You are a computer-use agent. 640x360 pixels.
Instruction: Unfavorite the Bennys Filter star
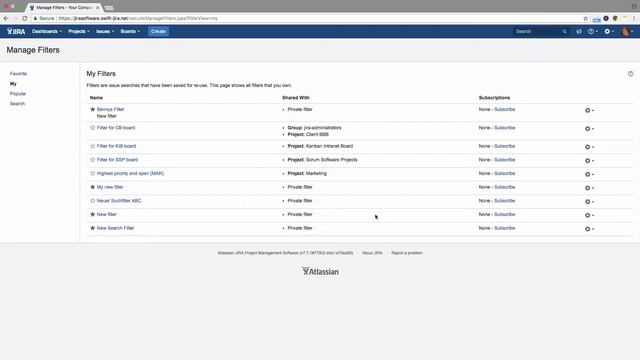[x=93, y=109]
